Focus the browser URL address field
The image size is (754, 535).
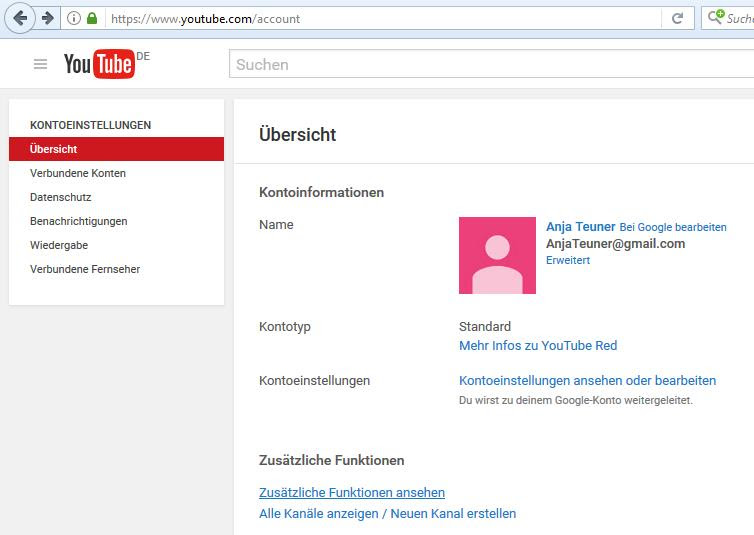pos(385,18)
